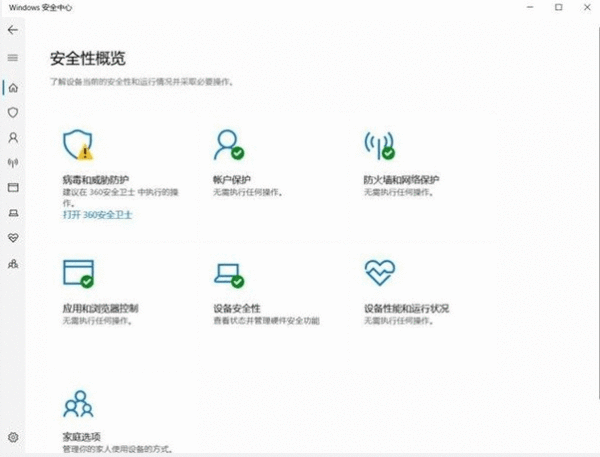Screen dimensions: 600x457
Task: Open the account protection sidebar icon
Action: coord(13,137)
